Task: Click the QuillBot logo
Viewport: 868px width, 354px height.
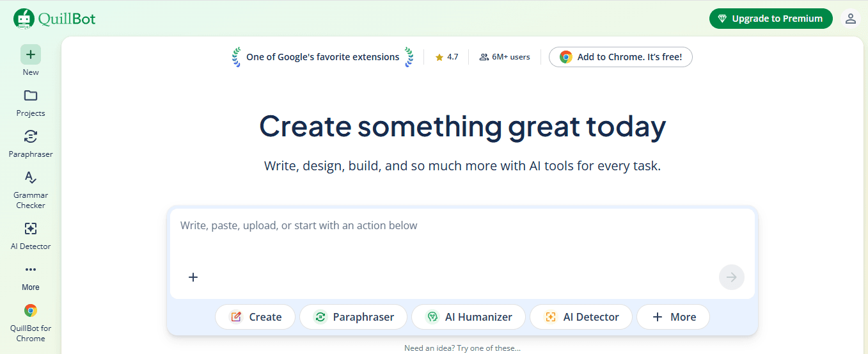Action: click(x=54, y=19)
